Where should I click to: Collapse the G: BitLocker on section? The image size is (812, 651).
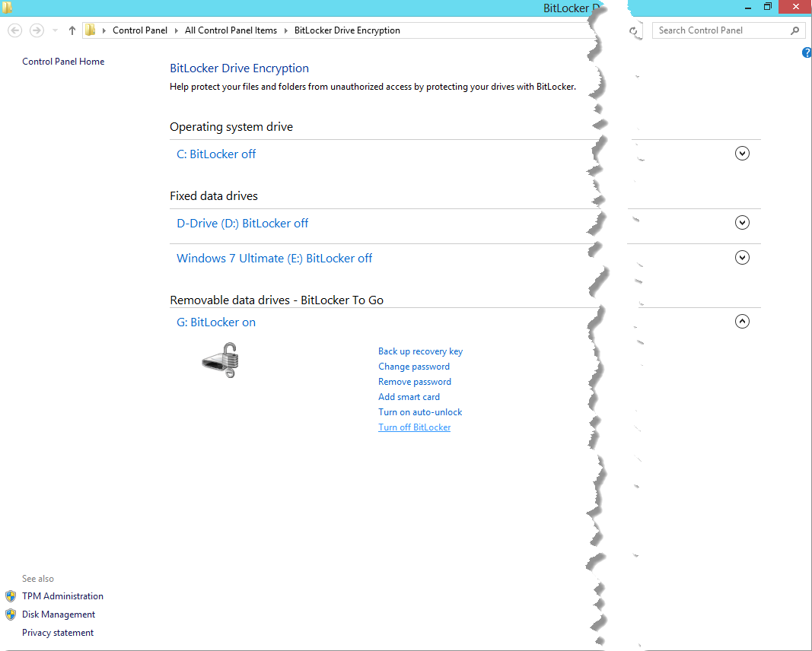point(742,322)
